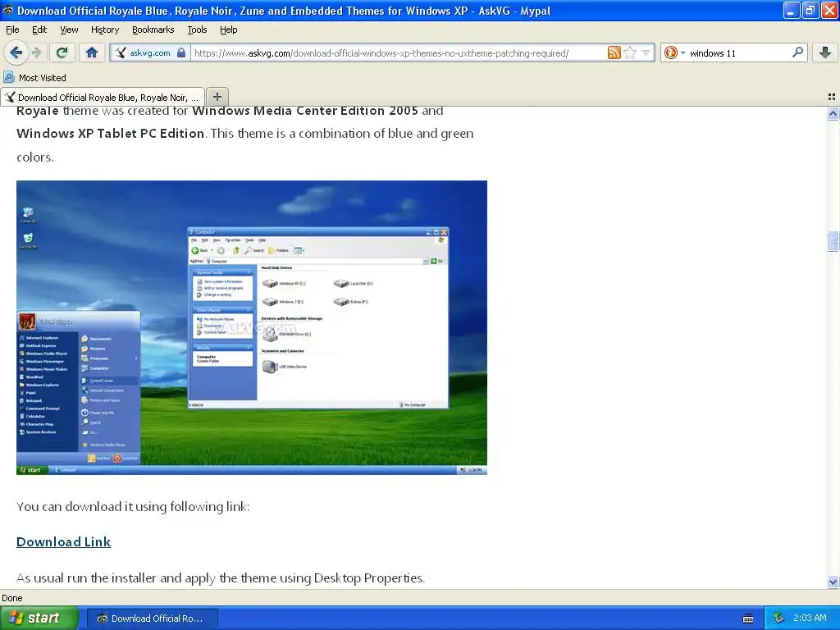The image size is (840, 630).
Task: Click the Royale theme desktop screenshot
Action: (252, 327)
